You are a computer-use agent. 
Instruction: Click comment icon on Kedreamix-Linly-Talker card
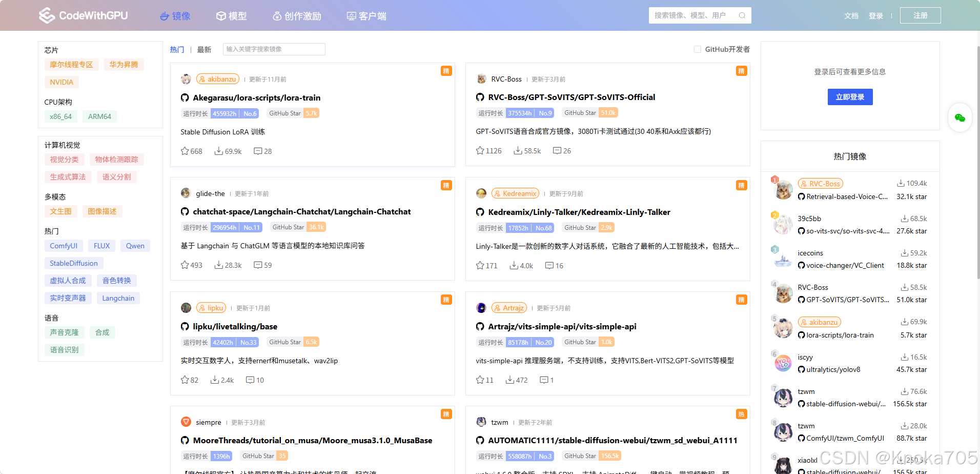pos(549,265)
